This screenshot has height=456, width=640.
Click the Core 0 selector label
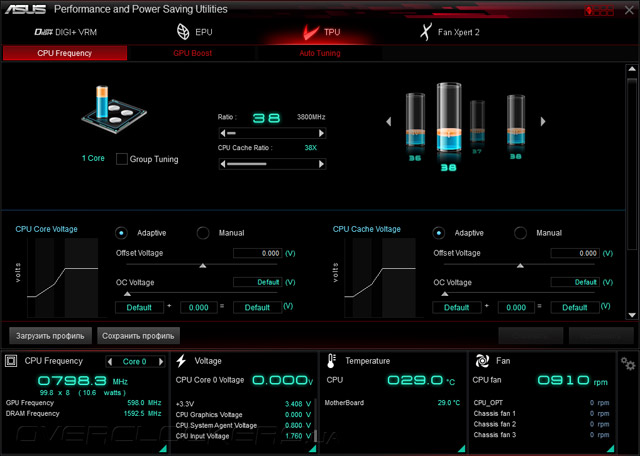[135, 362]
